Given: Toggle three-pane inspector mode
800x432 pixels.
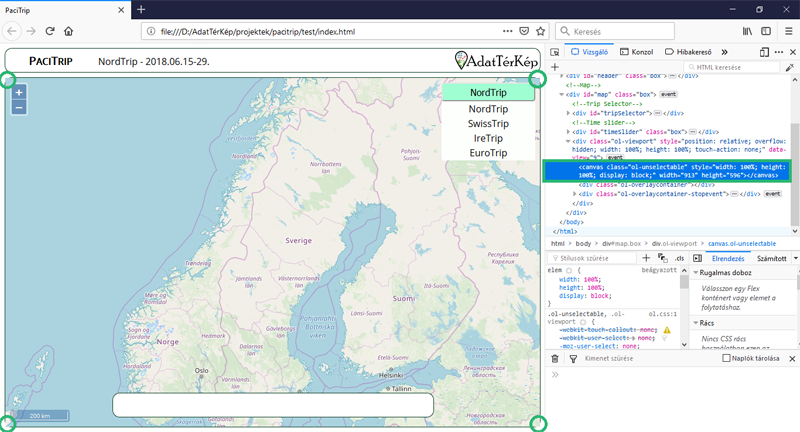Looking at the screenshot, I should (697, 259).
